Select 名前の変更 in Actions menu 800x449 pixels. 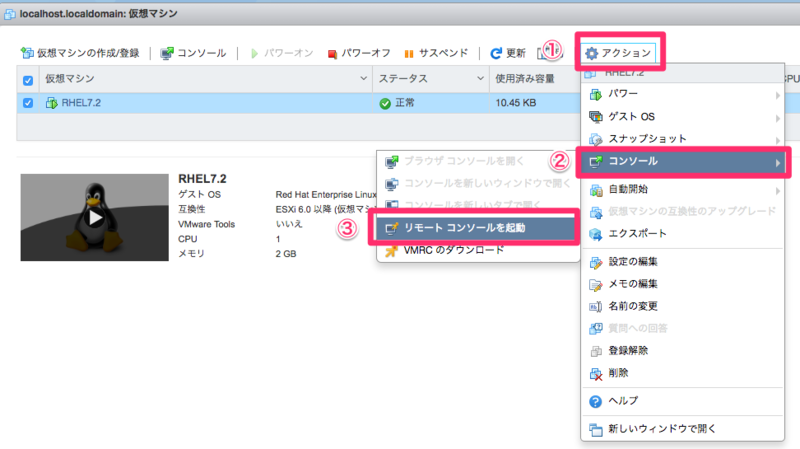point(682,306)
